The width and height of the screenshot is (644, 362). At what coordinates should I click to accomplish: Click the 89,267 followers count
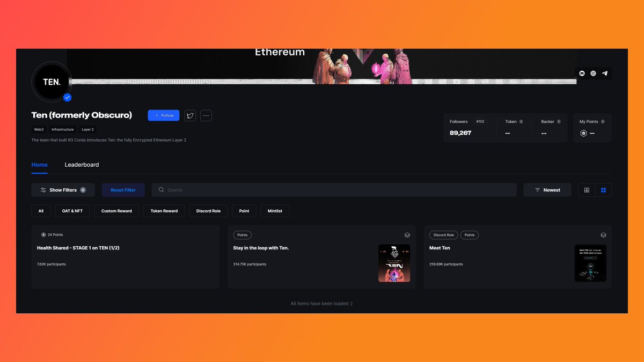coord(460,133)
